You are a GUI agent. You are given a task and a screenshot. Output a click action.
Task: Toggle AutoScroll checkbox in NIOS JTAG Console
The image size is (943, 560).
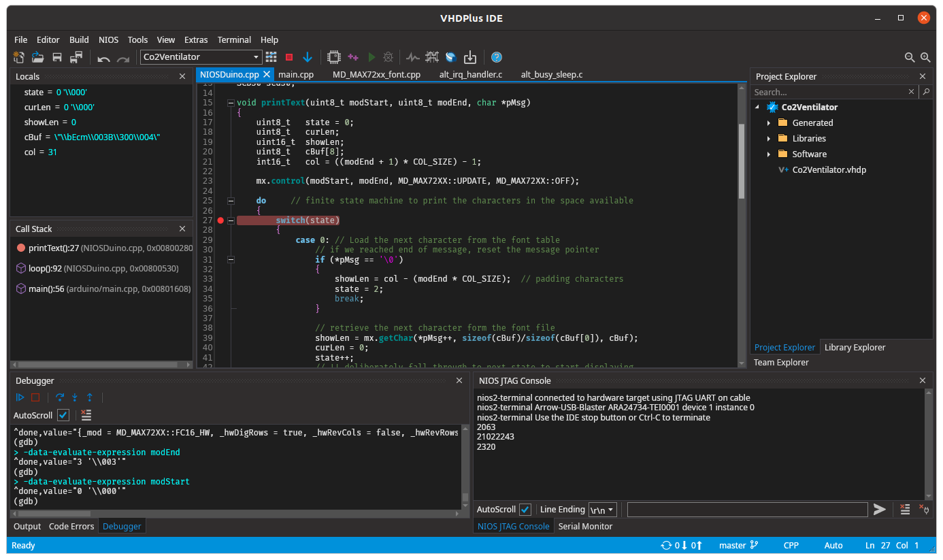tap(525, 509)
